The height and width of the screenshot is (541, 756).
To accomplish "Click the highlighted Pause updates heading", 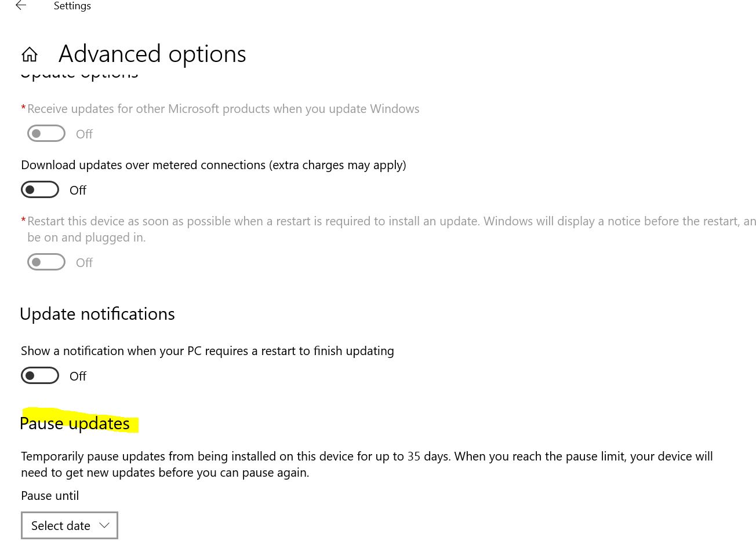I will click(75, 423).
